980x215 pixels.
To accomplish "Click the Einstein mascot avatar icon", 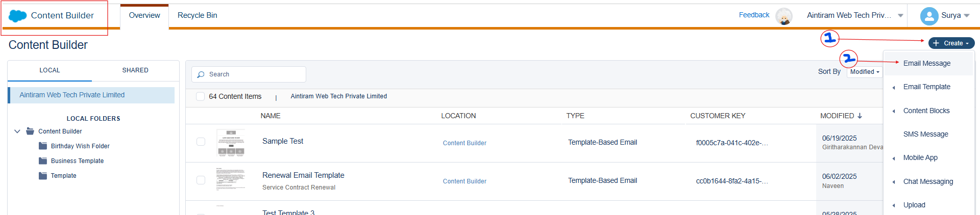I will point(783,16).
